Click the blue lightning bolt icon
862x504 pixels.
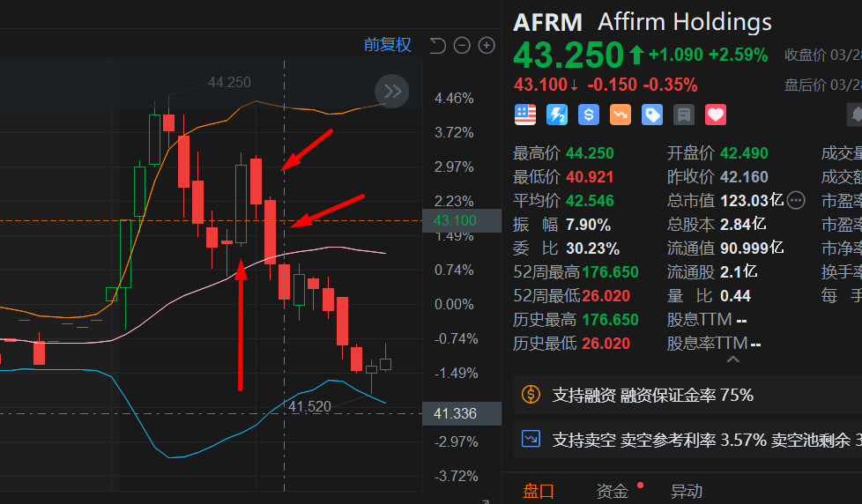tap(557, 115)
